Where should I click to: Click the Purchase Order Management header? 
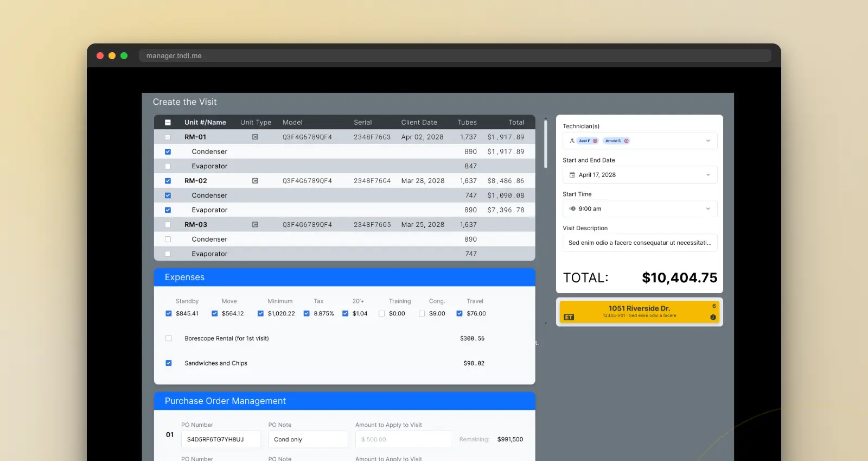coord(344,401)
